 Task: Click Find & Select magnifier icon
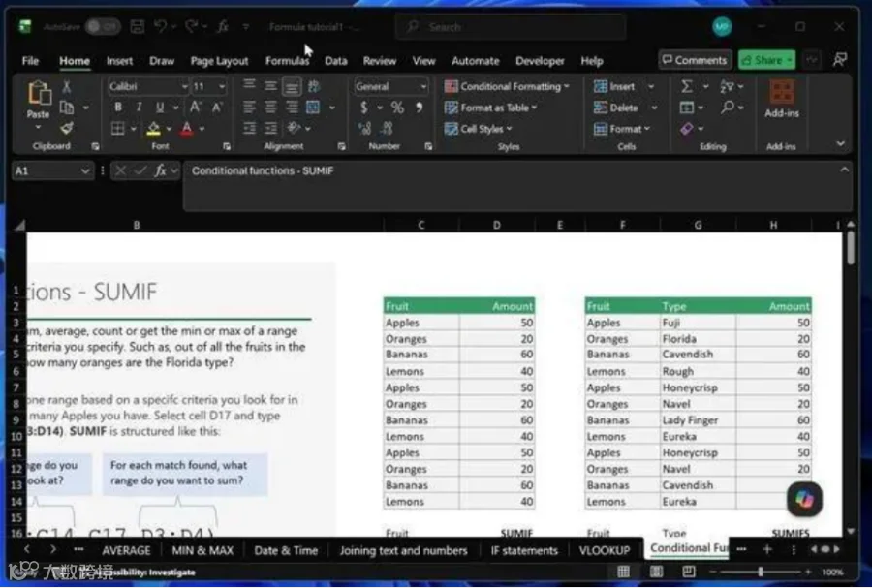point(728,108)
